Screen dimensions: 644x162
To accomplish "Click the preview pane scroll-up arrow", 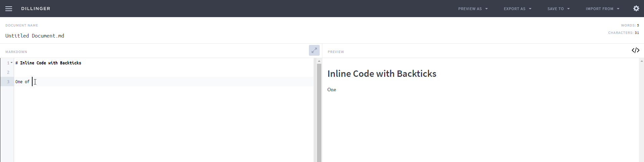I will click(x=641, y=61).
